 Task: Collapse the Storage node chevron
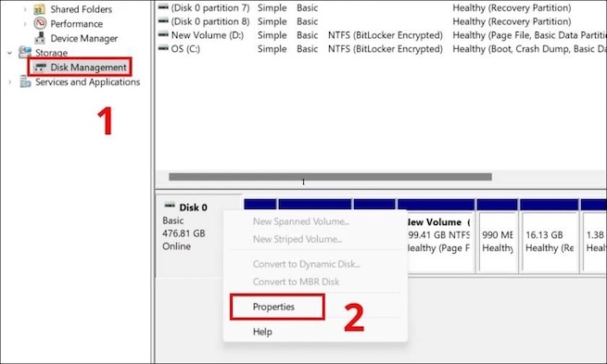click(9, 53)
